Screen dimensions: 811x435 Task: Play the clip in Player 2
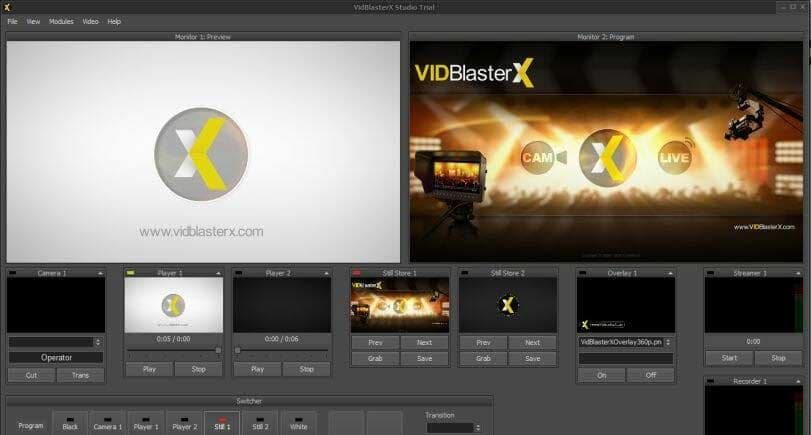pyautogui.click(x=257, y=369)
